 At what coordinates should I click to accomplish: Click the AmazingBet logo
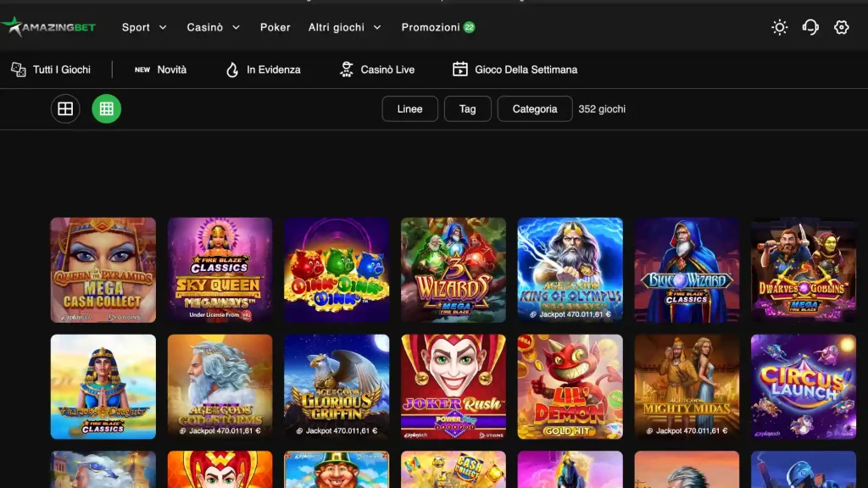click(x=48, y=26)
